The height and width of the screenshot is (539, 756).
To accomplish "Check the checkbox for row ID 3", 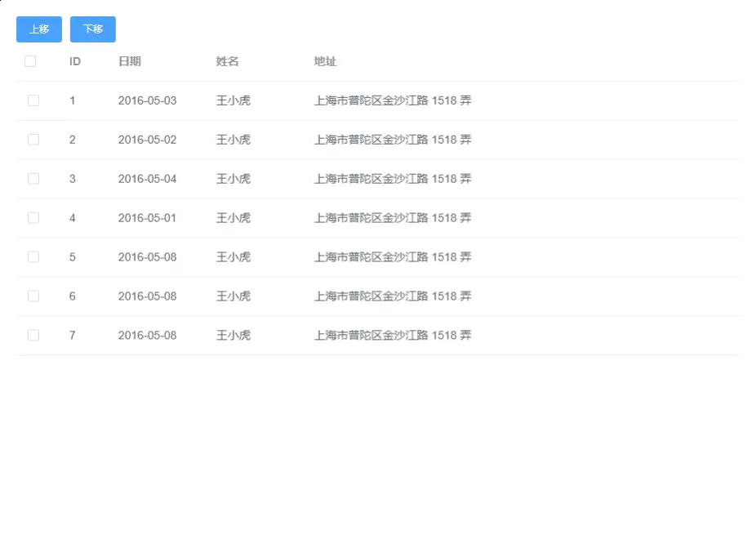I will [x=33, y=179].
